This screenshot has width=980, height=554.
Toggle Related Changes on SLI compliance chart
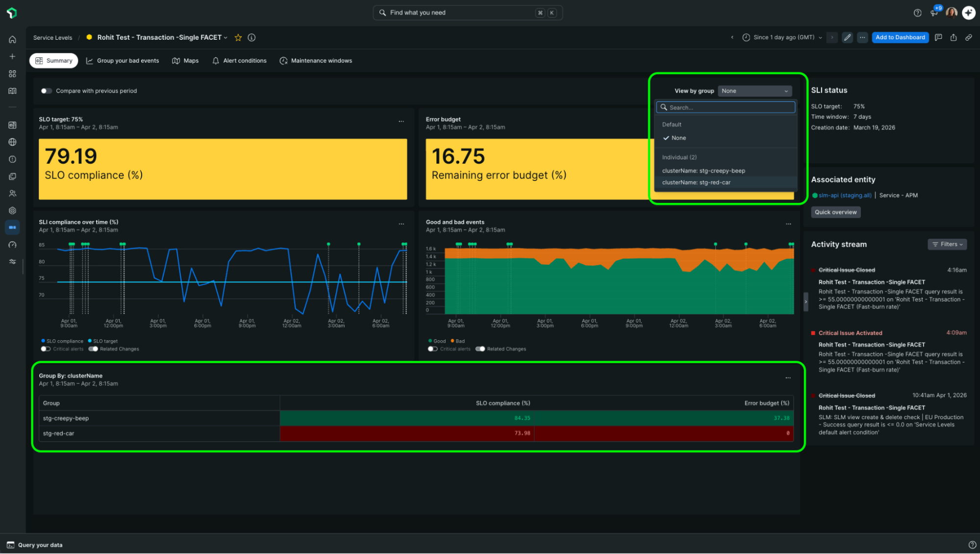tap(93, 349)
